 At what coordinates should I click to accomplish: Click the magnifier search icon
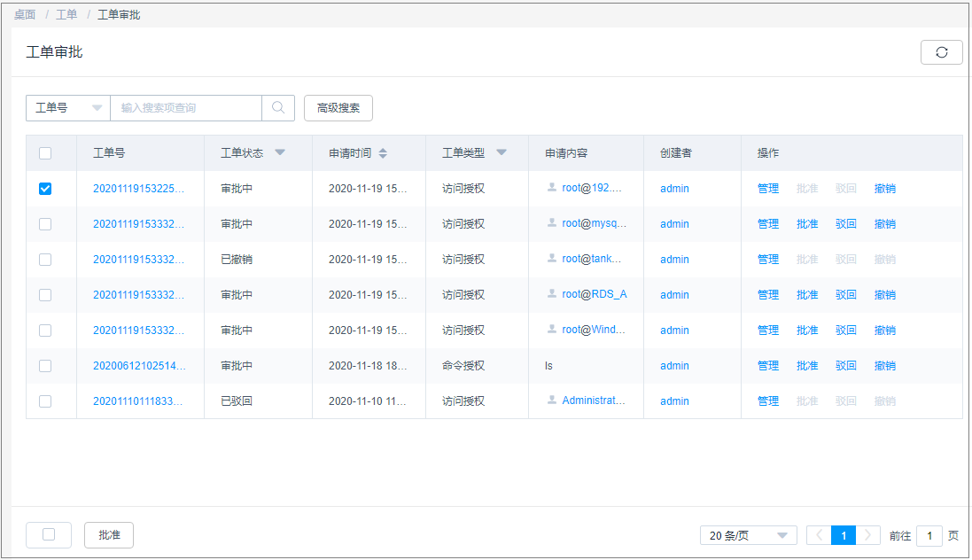pyautogui.click(x=278, y=108)
